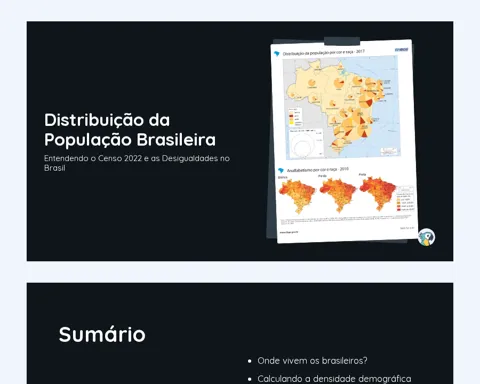Click the main race distribution pie-chart map

pos(341,107)
